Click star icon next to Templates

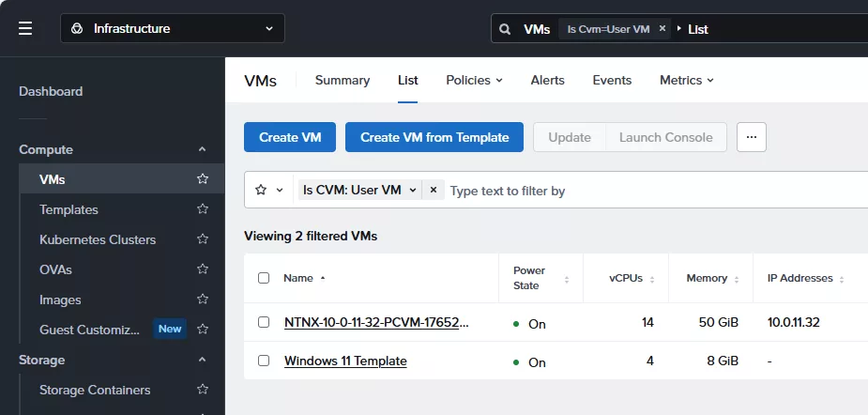click(203, 209)
